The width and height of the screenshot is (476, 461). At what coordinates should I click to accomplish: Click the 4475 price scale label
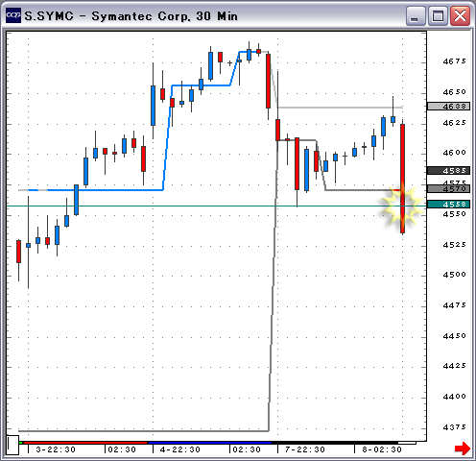pyautogui.click(x=454, y=305)
